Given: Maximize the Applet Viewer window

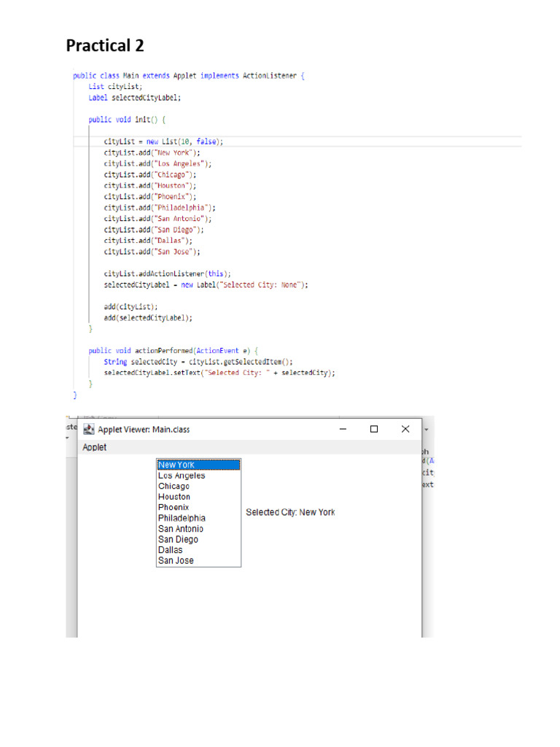Looking at the screenshot, I should click(374, 430).
